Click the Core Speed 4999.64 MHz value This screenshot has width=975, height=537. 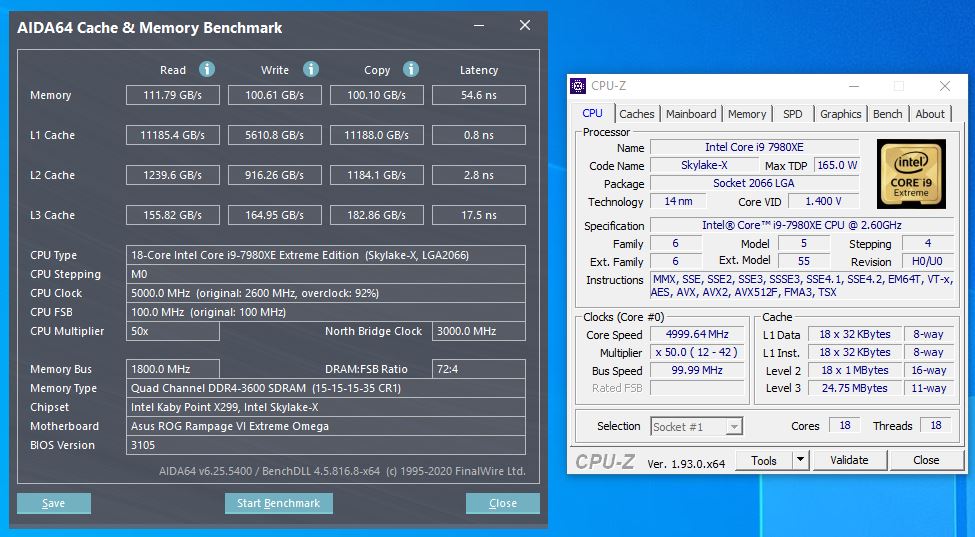(x=697, y=334)
